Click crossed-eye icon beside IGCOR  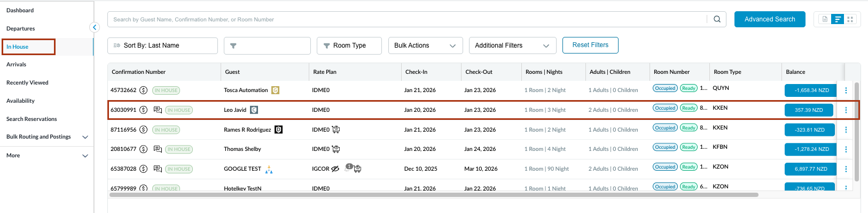(335, 169)
